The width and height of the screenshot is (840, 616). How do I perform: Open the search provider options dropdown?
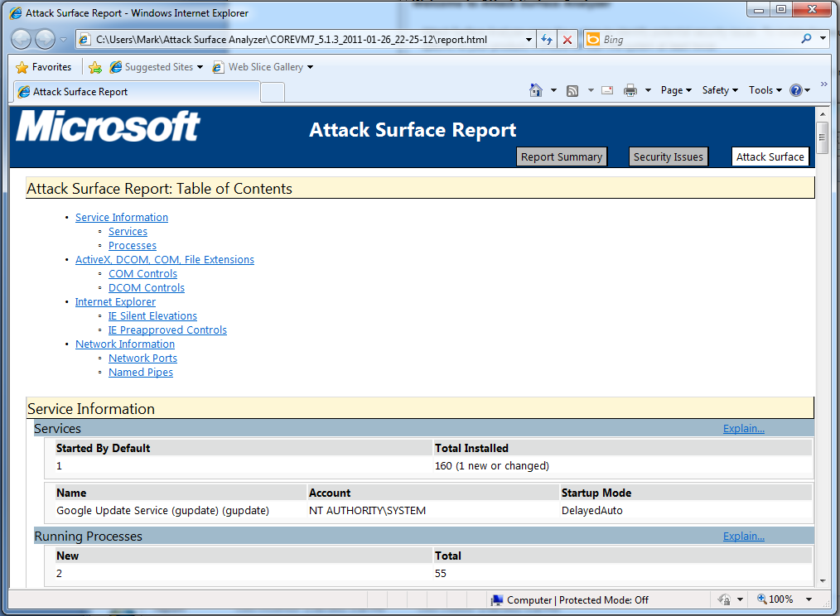tap(823, 39)
